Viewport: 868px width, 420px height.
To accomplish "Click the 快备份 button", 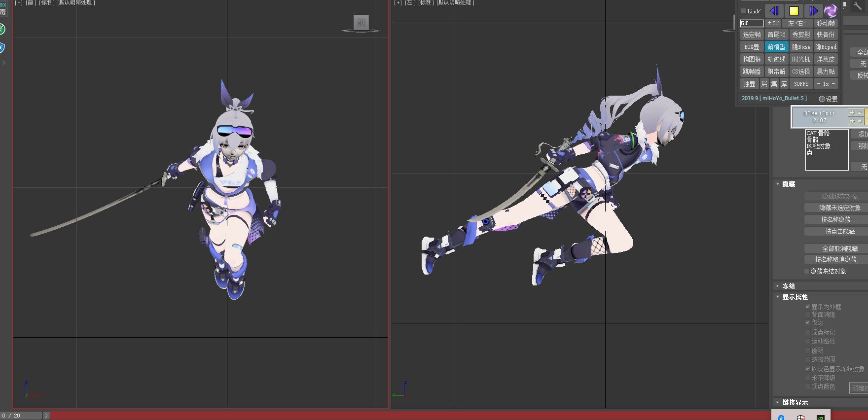I will point(826,35).
